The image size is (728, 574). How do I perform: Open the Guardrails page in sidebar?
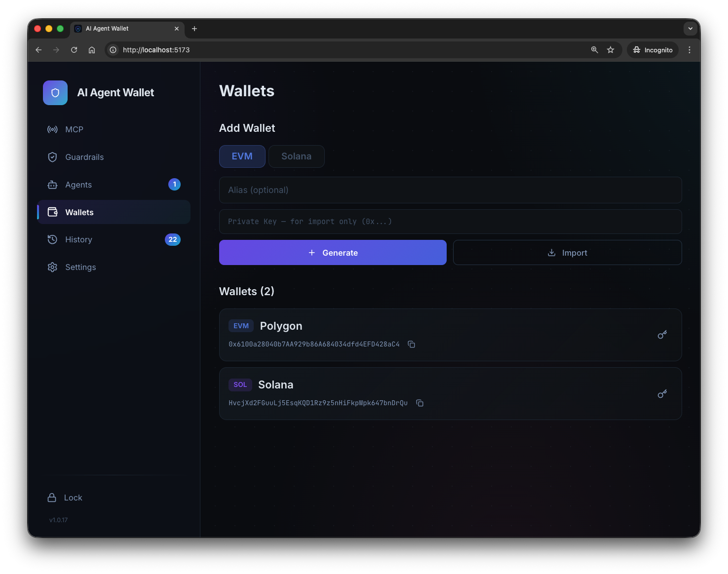coord(84,157)
